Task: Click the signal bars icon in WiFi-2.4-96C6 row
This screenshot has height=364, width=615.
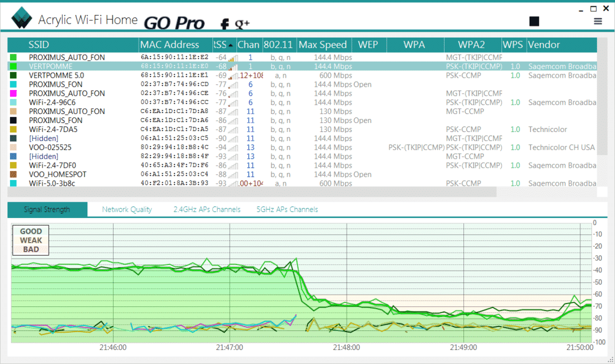Action: point(233,103)
